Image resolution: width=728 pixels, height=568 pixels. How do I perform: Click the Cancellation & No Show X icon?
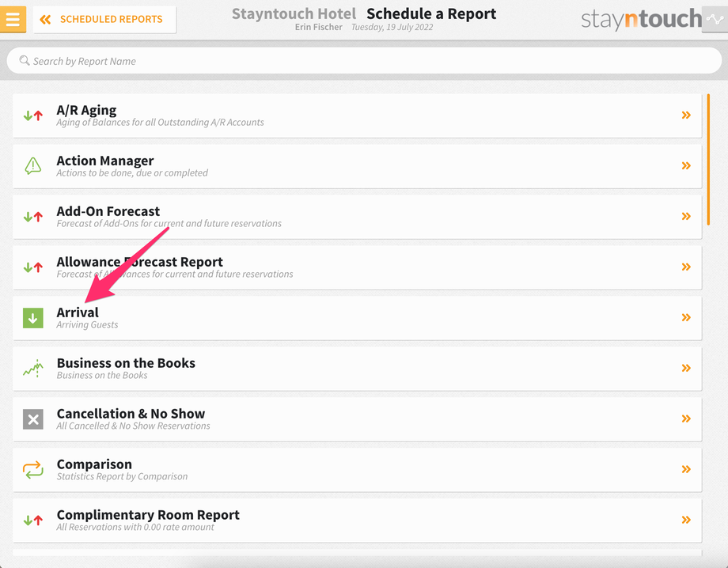click(x=33, y=419)
